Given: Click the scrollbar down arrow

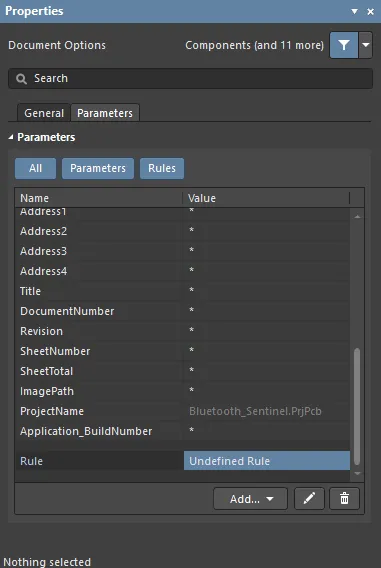Looking at the screenshot, I should point(357,473).
